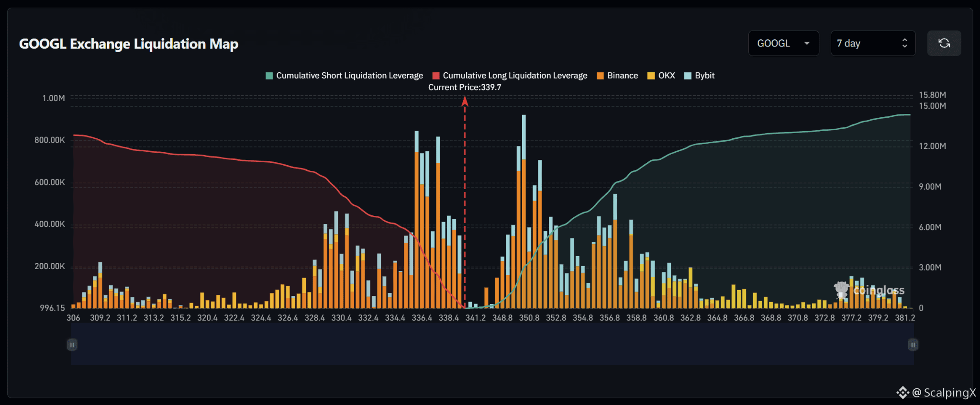Click the 332.4 price axis label
The image size is (980, 405).
pos(368,318)
